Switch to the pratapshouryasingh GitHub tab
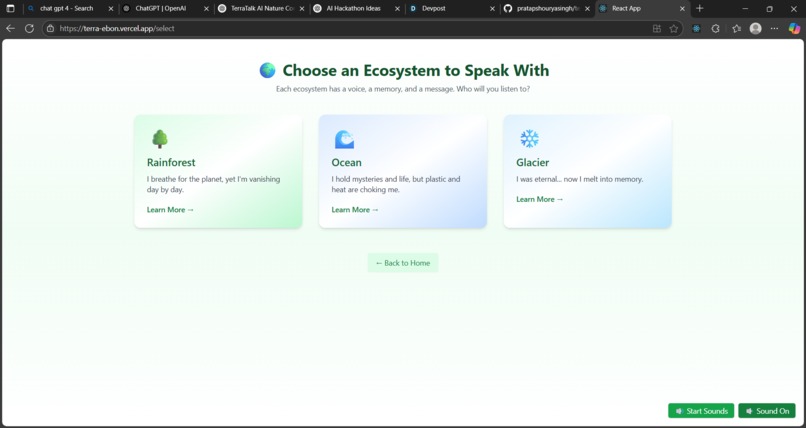This screenshot has height=428, width=806. click(x=547, y=9)
